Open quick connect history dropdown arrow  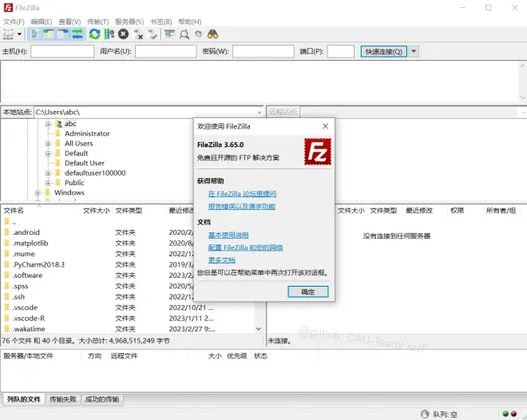coord(414,51)
